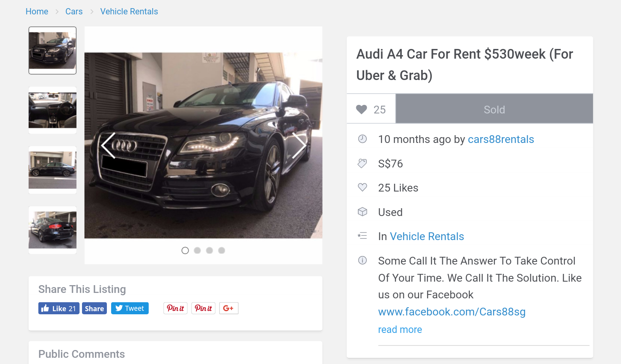
Task: Go to Home in the breadcrumb
Action: click(37, 12)
